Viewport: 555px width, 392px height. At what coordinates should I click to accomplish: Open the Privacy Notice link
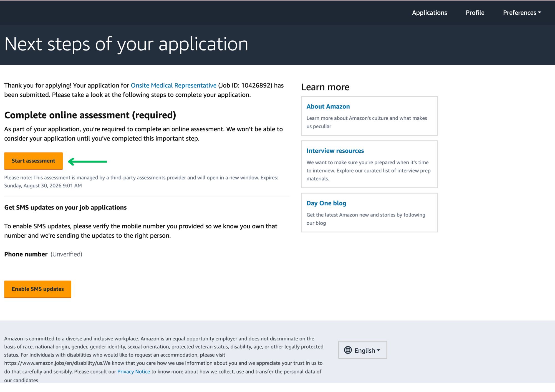point(133,371)
